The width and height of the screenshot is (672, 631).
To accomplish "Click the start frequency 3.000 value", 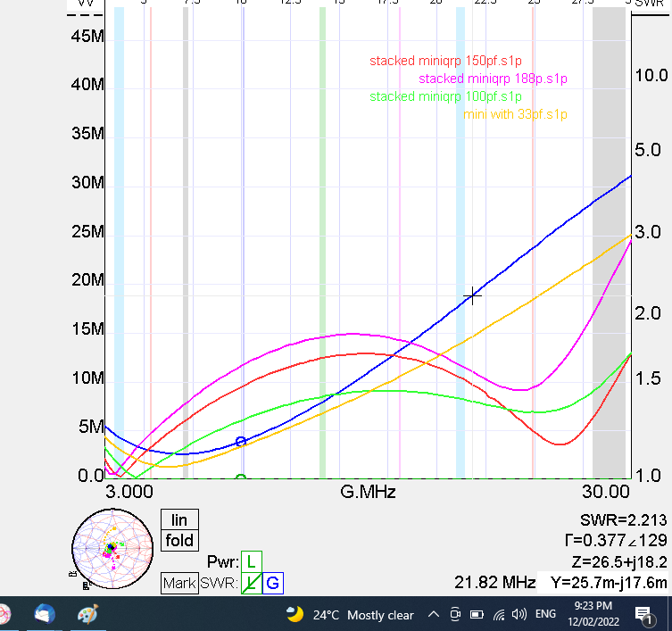I will coord(129,492).
